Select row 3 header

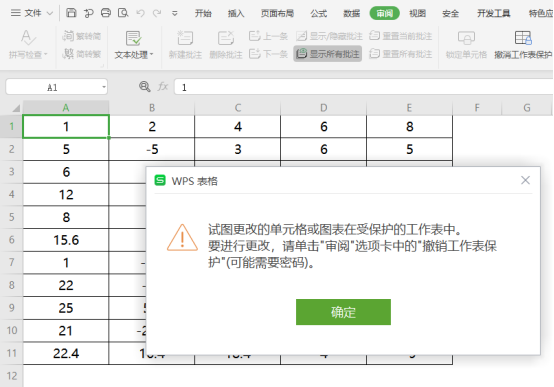tap(11, 172)
